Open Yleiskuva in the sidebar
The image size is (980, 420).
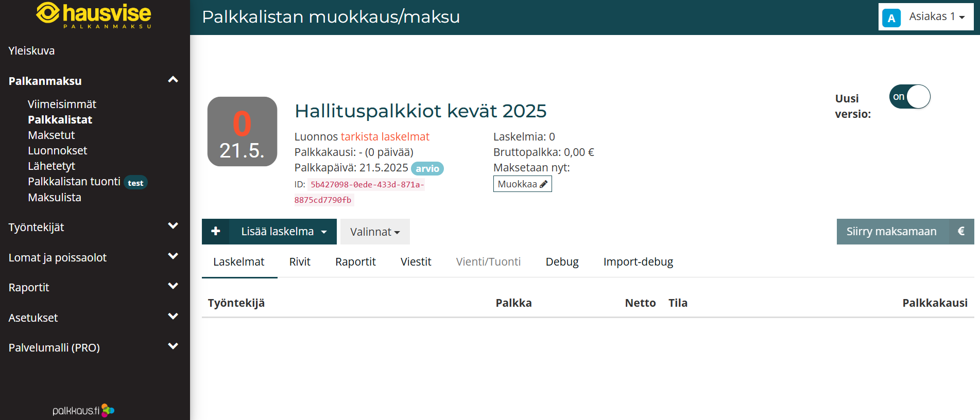(x=31, y=50)
